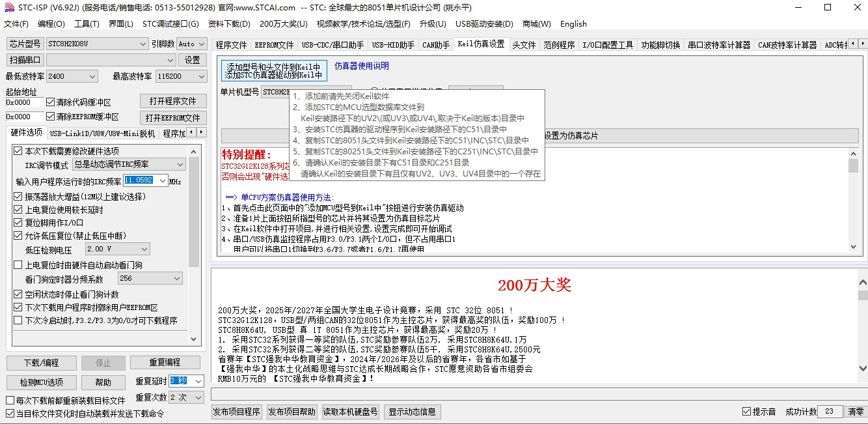Uncheck 本次下载需要修改硬件选项
This screenshot has width=868, height=424.
point(18,151)
